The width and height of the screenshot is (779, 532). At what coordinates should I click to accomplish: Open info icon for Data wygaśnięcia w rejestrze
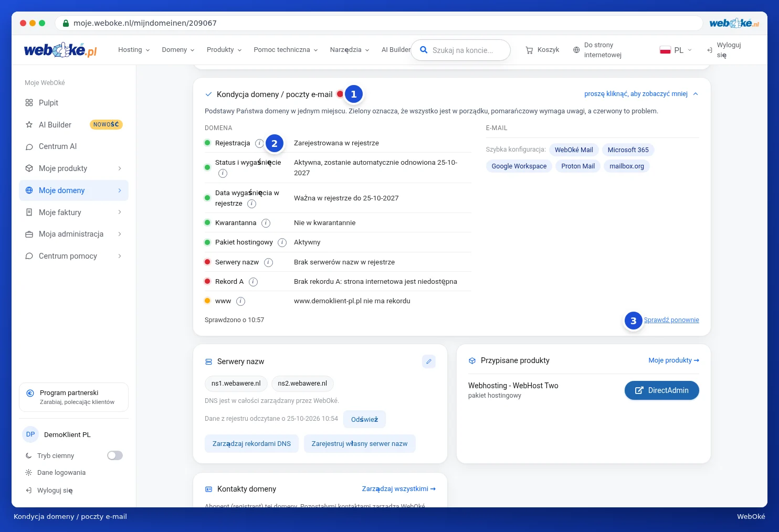251,204
